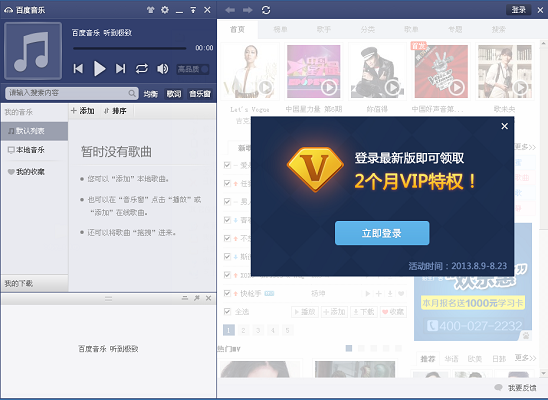This screenshot has height=400, width=548.
Task: Switch to the 歌手 artists tab
Action: [x=324, y=30]
